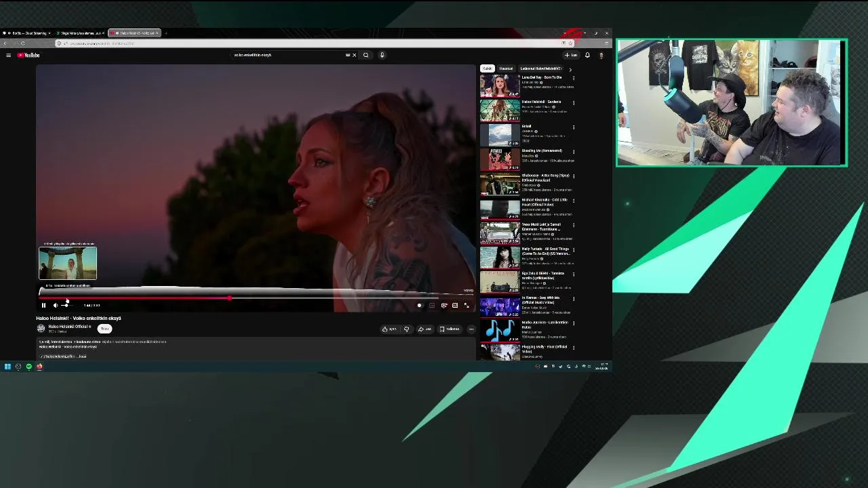This screenshot has width=868, height=488.
Task: Open Spotify from the taskbar
Action: tap(29, 367)
